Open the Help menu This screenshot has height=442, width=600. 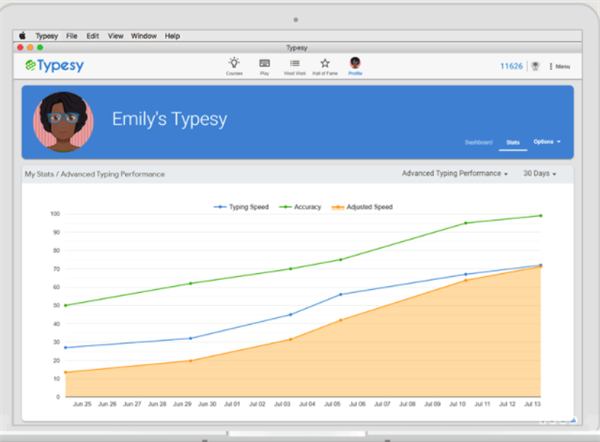[x=172, y=36]
